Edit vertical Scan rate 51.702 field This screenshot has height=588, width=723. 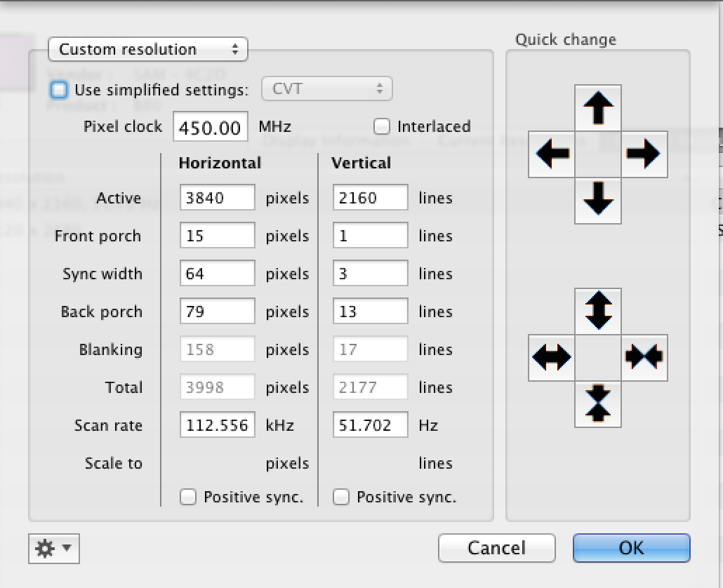coord(370,425)
